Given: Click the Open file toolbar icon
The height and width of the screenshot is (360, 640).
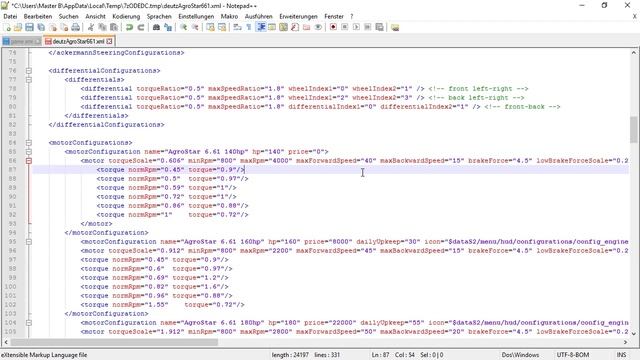Looking at the screenshot, I should pos(18,27).
